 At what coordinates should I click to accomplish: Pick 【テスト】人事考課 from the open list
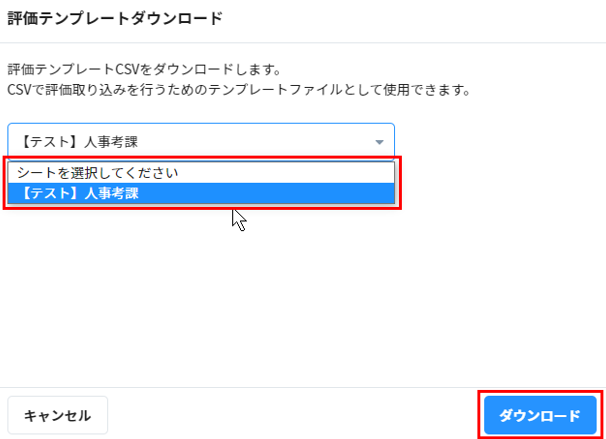pyautogui.click(x=200, y=193)
